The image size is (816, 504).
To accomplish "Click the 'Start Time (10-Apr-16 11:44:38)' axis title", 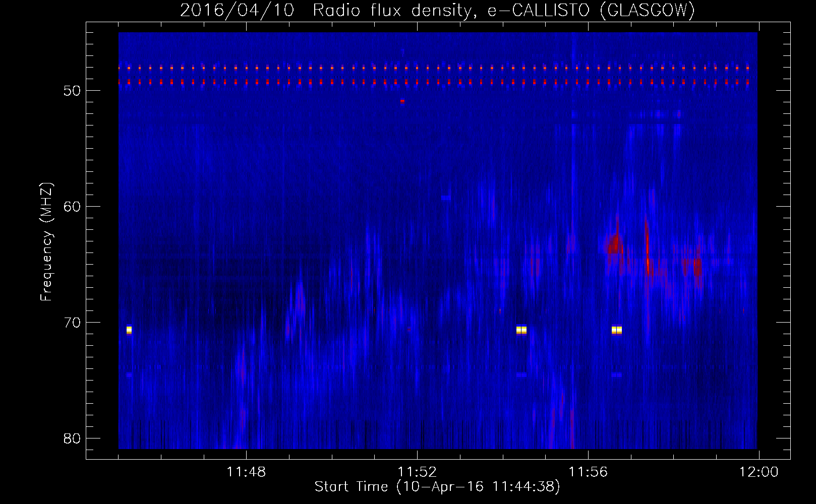I will click(437, 487).
